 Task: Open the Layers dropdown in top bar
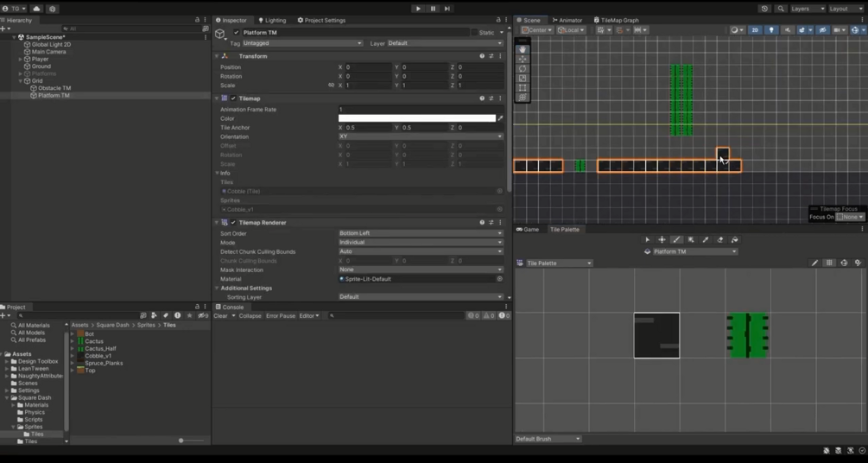coord(808,9)
